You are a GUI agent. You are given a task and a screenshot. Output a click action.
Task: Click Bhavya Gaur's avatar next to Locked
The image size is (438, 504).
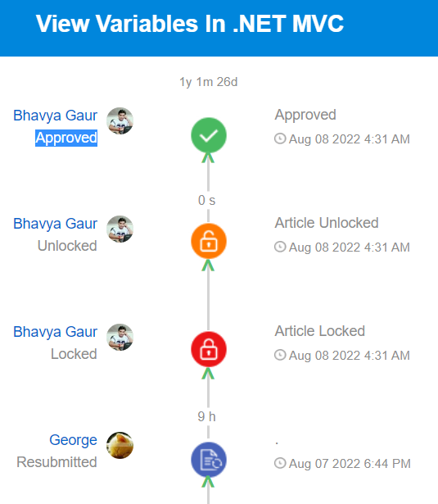[120, 337]
